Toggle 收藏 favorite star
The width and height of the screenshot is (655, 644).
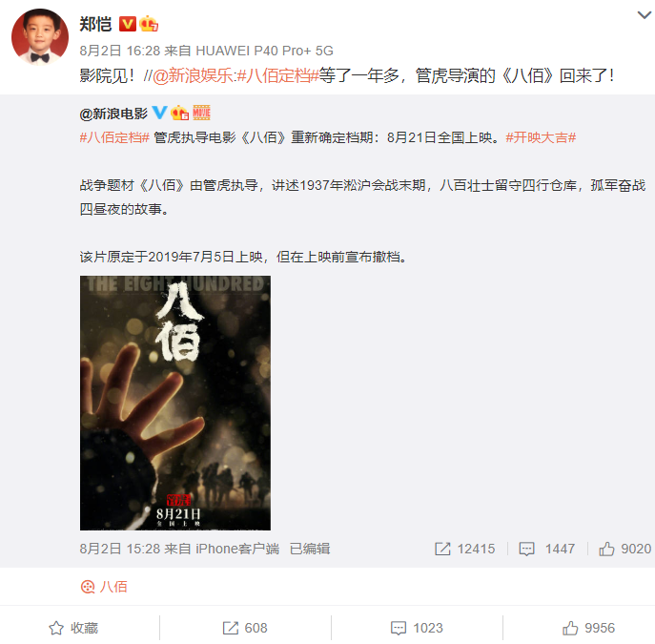(73, 628)
